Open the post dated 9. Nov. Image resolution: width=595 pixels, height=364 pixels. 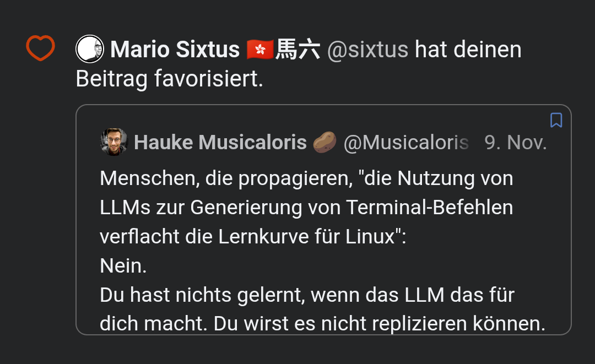coord(515,142)
